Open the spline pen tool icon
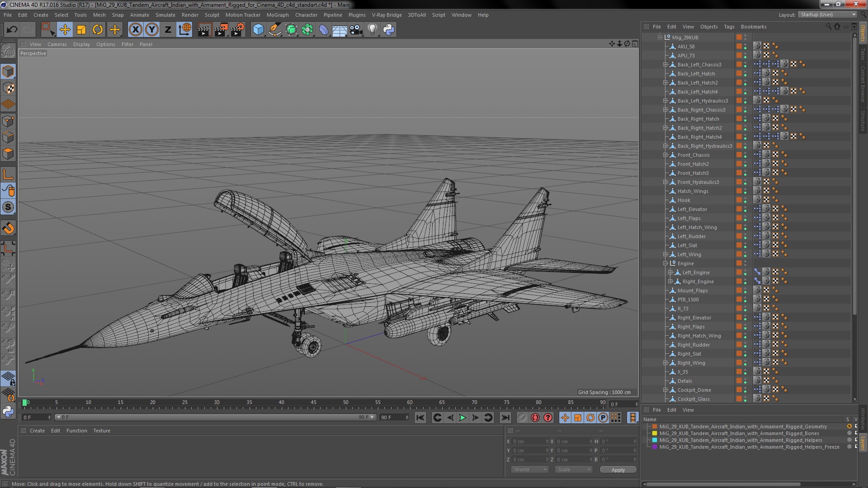This screenshot has height=488, width=868. [x=274, y=30]
